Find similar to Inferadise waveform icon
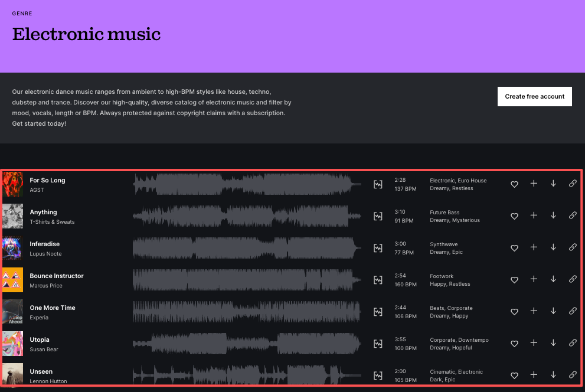The height and width of the screenshot is (392, 585). click(x=378, y=248)
